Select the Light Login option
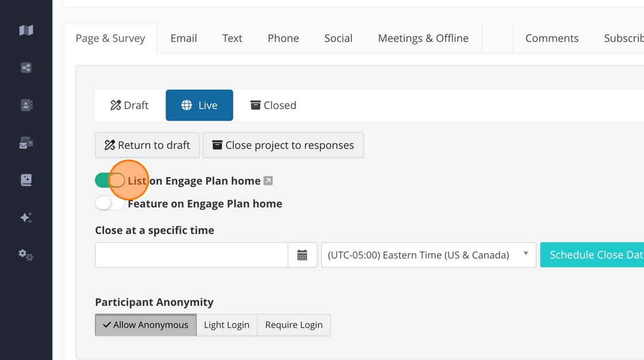The height and width of the screenshot is (360, 644). point(227,325)
